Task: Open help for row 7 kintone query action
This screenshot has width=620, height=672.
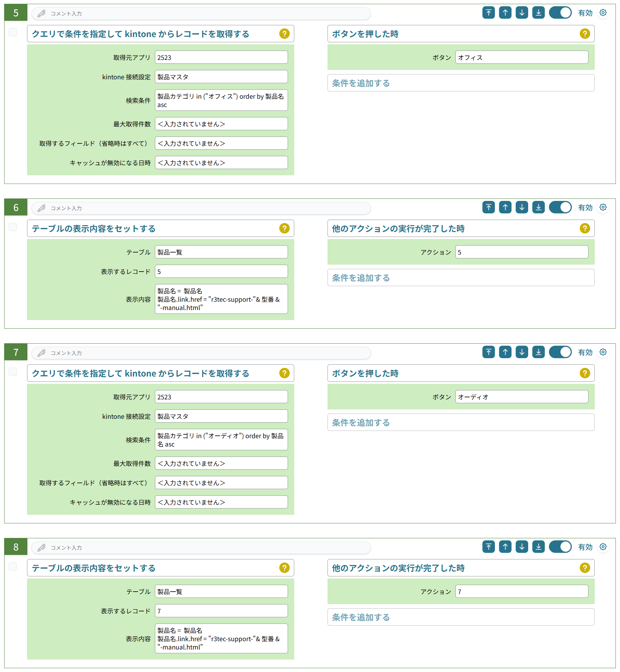Action: click(x=284, y=373)
